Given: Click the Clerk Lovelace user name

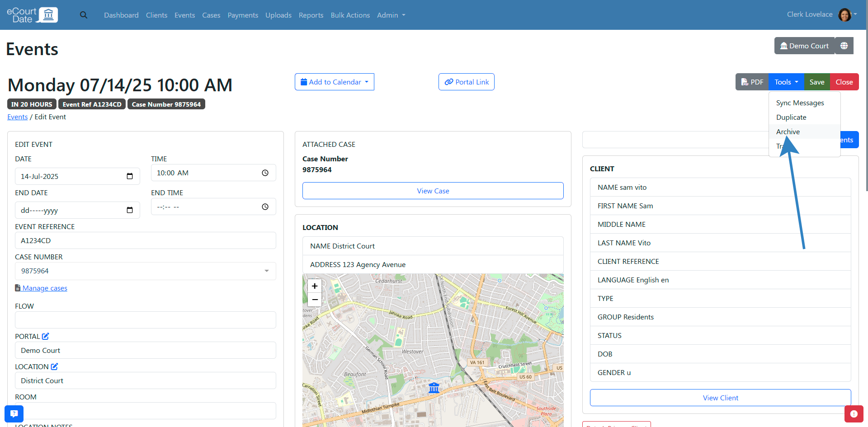Looking at the screenshot, I should 810,14.
